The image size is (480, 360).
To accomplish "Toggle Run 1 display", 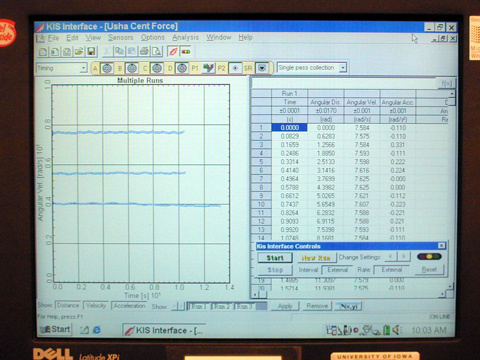I will coord(198,306).
